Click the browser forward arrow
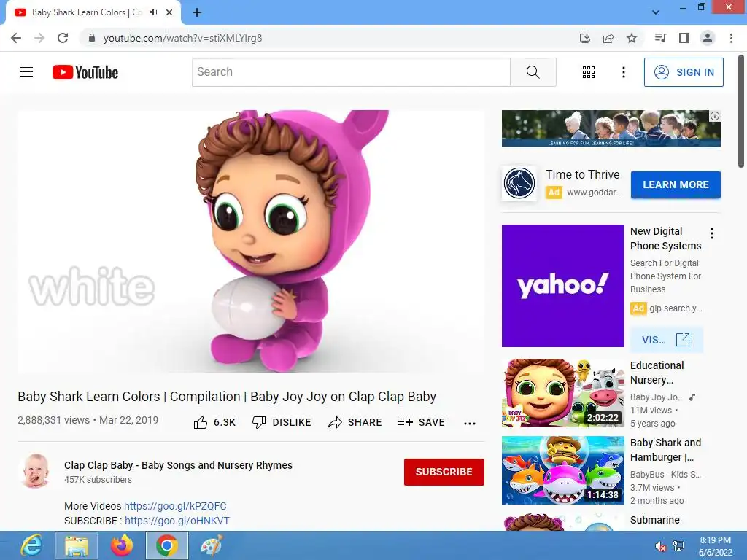 (x=39, y=38)
